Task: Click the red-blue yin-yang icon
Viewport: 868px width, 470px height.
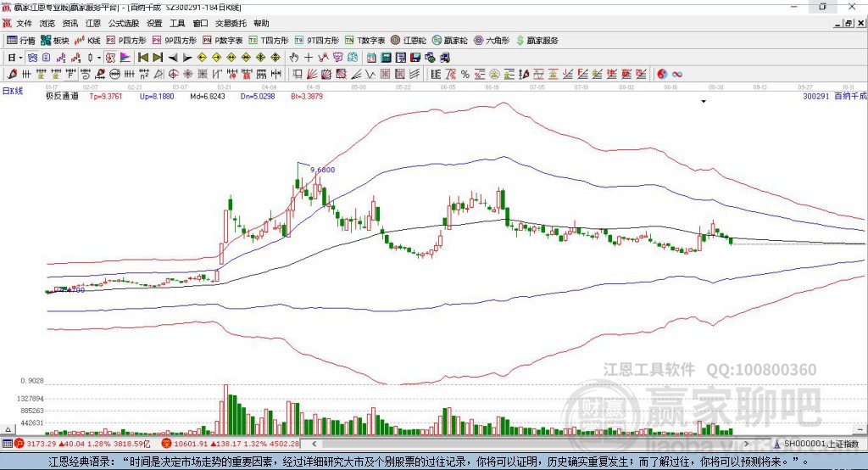Action: tap(662, 74)
